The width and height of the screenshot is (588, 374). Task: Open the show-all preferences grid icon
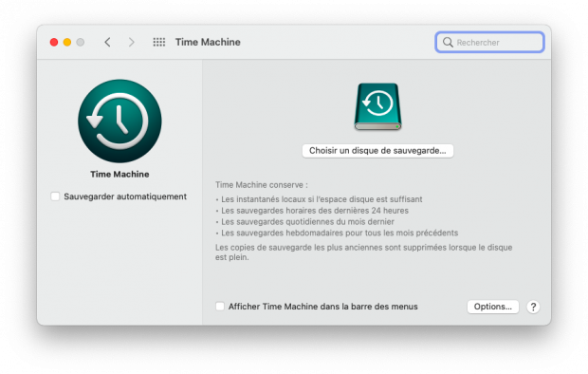click(159, 42)
